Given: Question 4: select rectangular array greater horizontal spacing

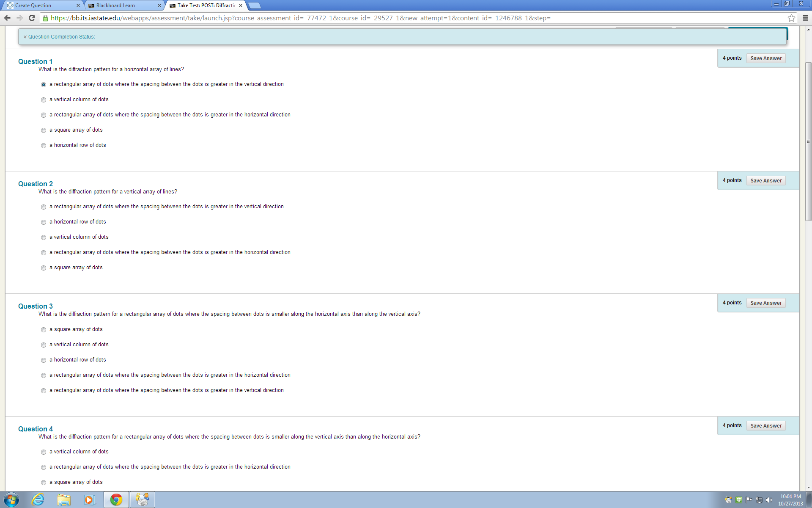Looking at the screenshot, I should click(x=44, y=467).
